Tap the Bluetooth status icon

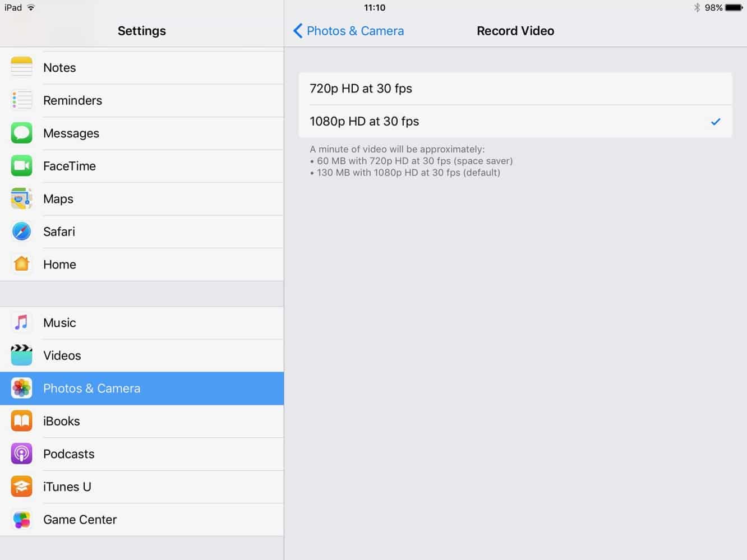click(697, 7)
